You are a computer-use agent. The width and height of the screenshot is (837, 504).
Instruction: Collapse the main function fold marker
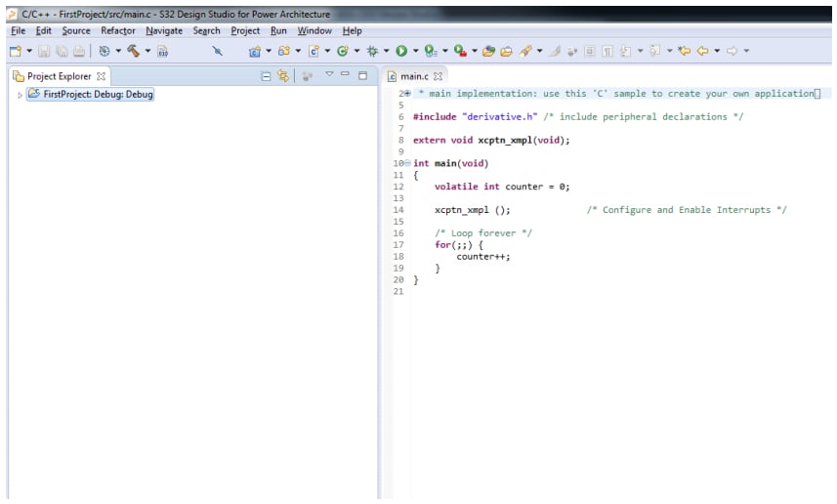407,163
